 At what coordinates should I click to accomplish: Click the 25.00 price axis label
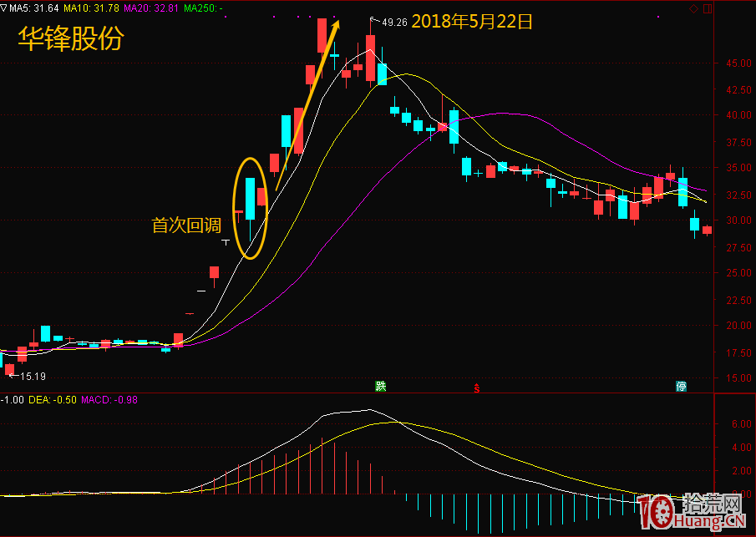(x=738, y=273)
